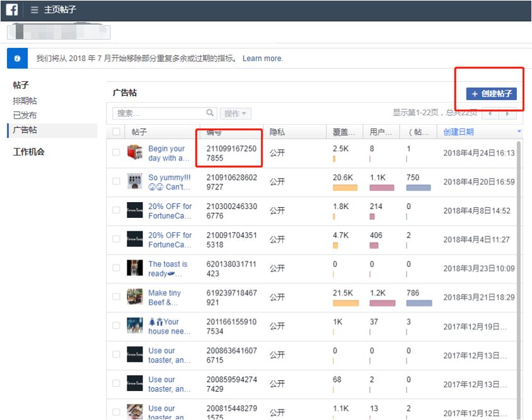The image size is (532, 420).
Task: Open the "Make tiny Beef &..." post link
Action: coord(165,297)
